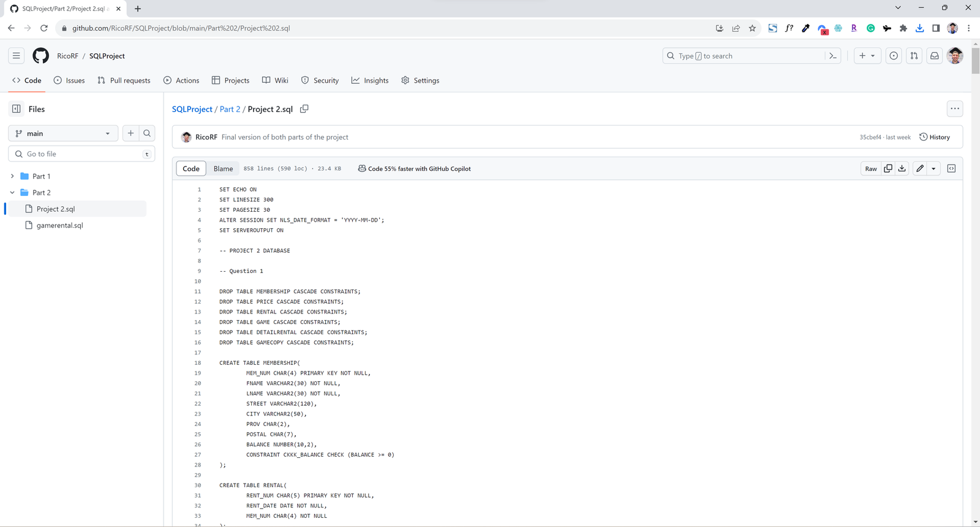
Task: Open the symbols panel icon
Action: [x=951, y=169]
